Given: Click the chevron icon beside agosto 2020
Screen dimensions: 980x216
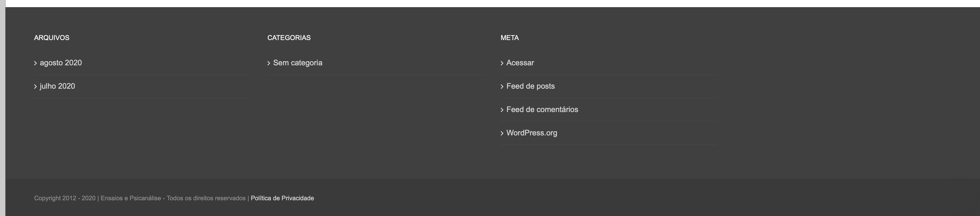Looking at the screenshot, I should point(35,63).
